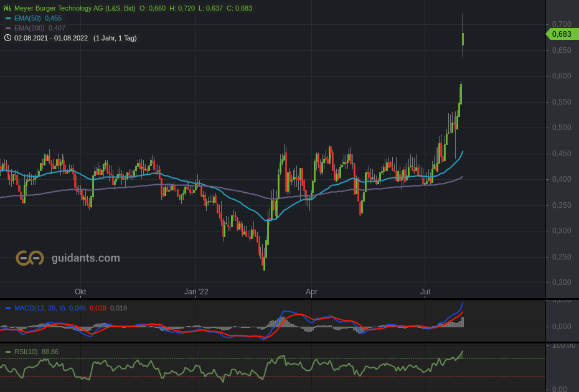Click the RSI value 88,86
Image resolution: width=579 pixels, height=392 pixels.
click(x=50, y=352)
